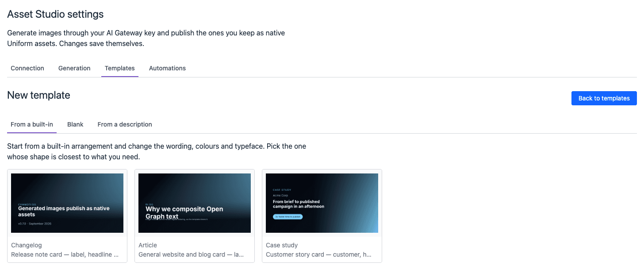Screen dimensions: 644x277
Task: Click the Article card title
Action: (x=148, y=245)
